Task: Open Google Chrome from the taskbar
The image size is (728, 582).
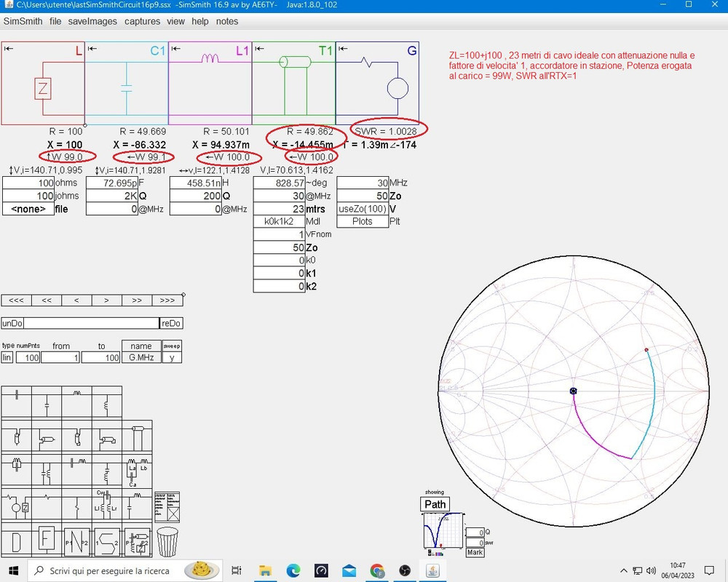Action: (377, 570)
